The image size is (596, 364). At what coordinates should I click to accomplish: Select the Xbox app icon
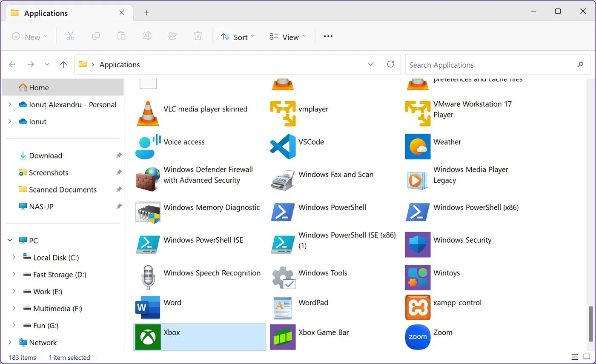148,337
